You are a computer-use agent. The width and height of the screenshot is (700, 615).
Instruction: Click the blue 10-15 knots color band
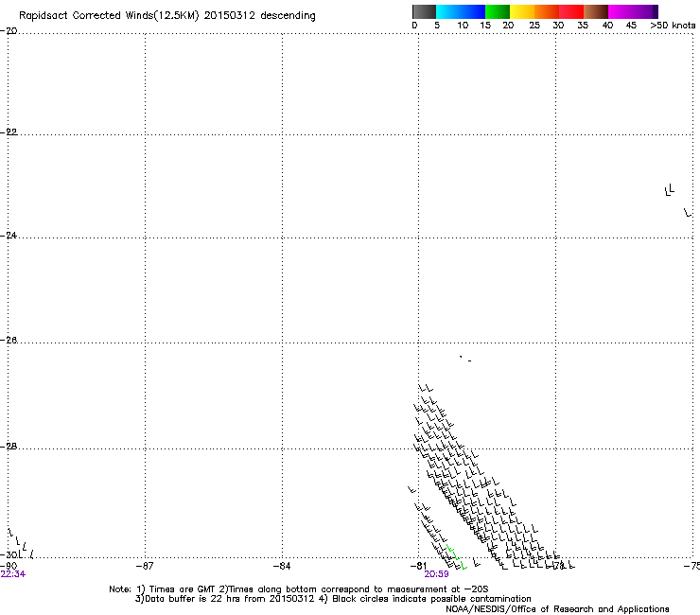pyautogui.click(x=473, y=11)
